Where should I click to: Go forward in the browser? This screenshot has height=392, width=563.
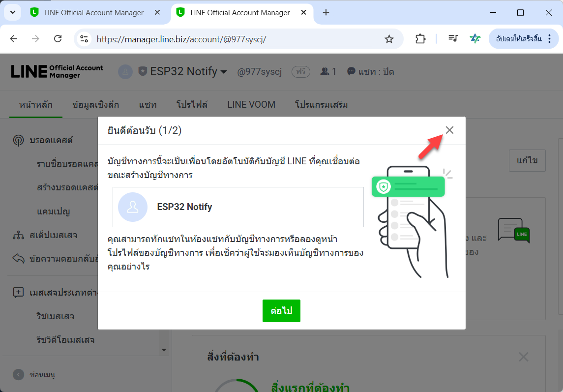pos(35,39)
